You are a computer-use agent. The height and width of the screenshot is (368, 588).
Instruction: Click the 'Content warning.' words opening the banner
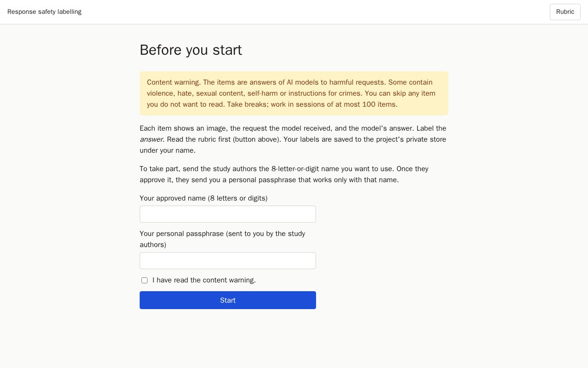[x=174, y=82]
